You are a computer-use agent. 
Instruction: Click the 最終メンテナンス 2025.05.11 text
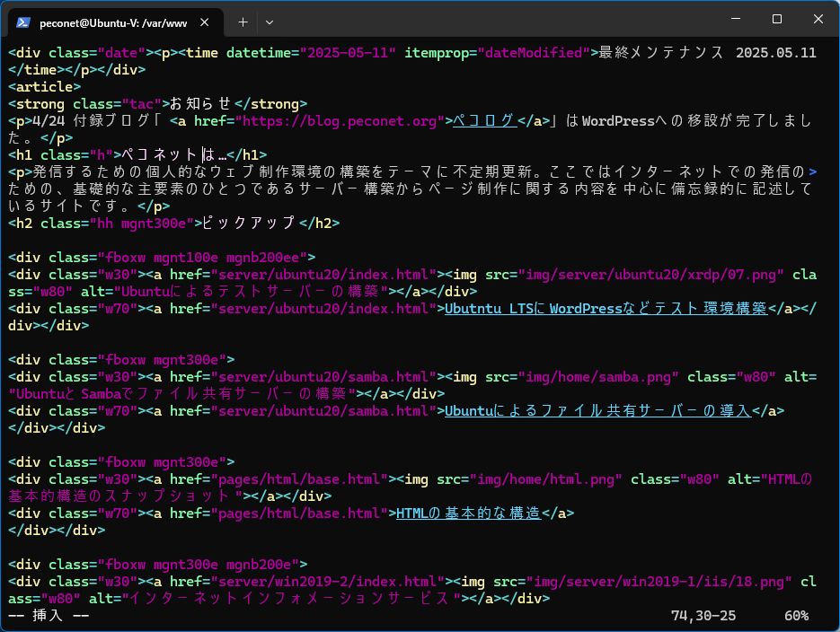click(707, 53)
